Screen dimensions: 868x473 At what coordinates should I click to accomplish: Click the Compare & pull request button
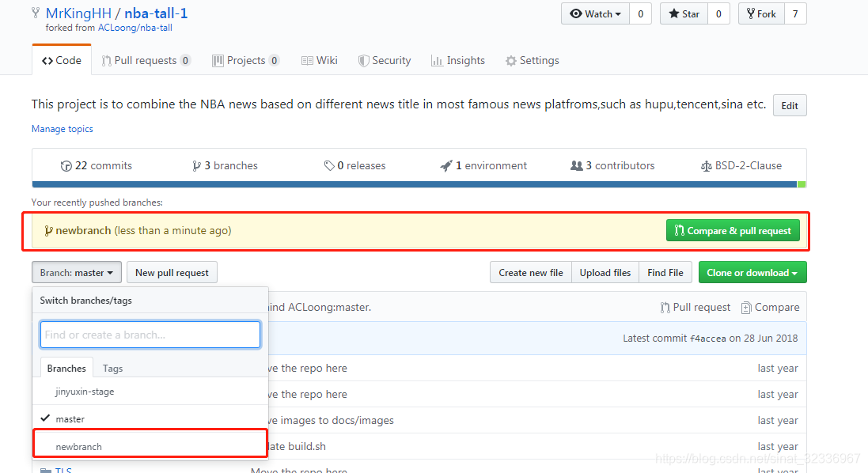click(733, 231)
